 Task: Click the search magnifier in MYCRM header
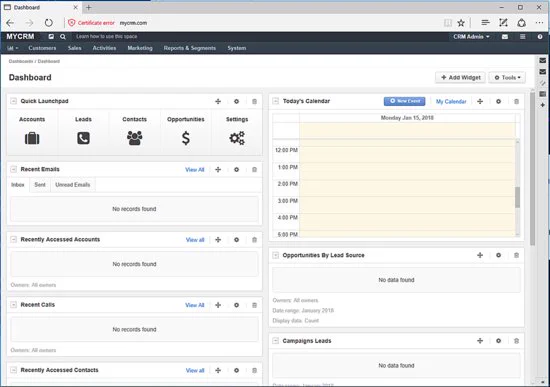[62, 36]
